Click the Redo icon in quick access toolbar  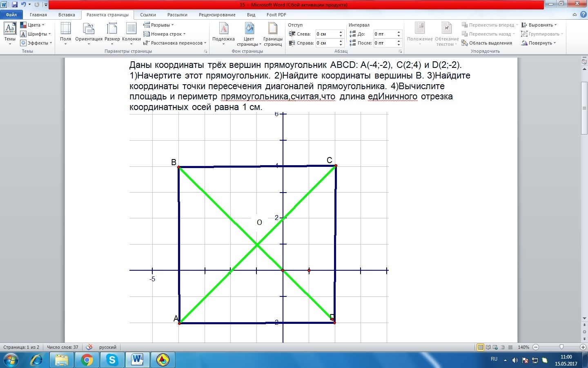point(37,4)
